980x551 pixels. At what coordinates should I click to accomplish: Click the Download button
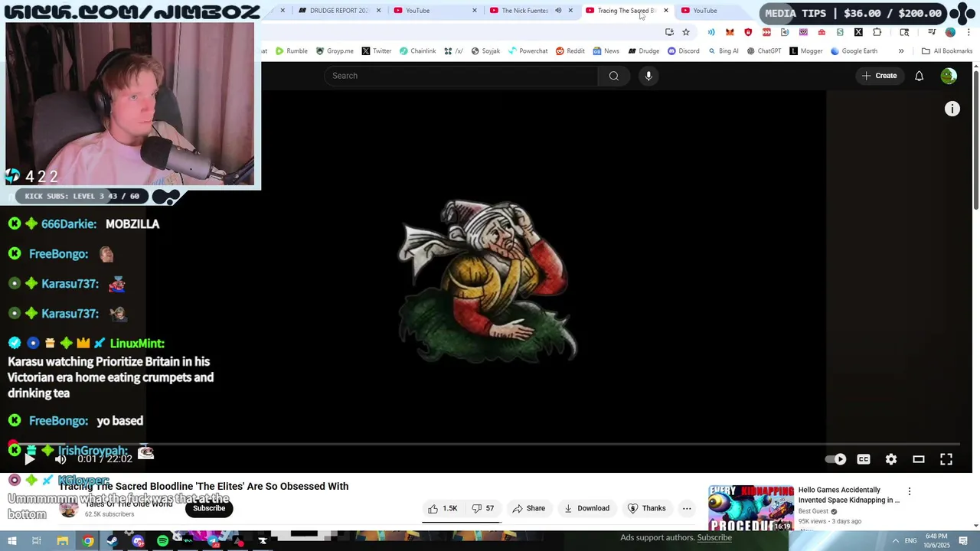587,508
